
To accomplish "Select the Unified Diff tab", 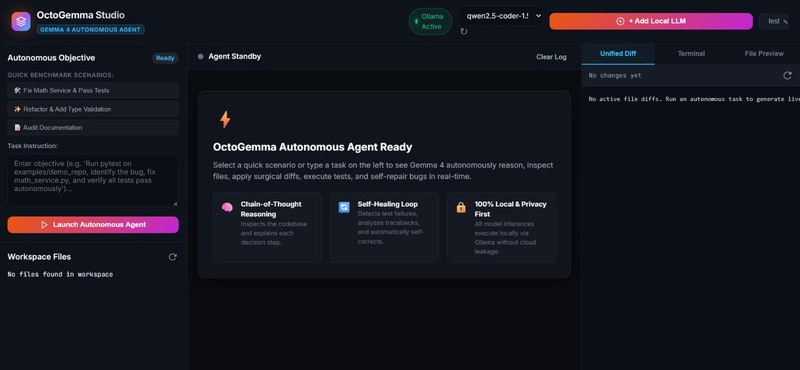I will (618, 54).
